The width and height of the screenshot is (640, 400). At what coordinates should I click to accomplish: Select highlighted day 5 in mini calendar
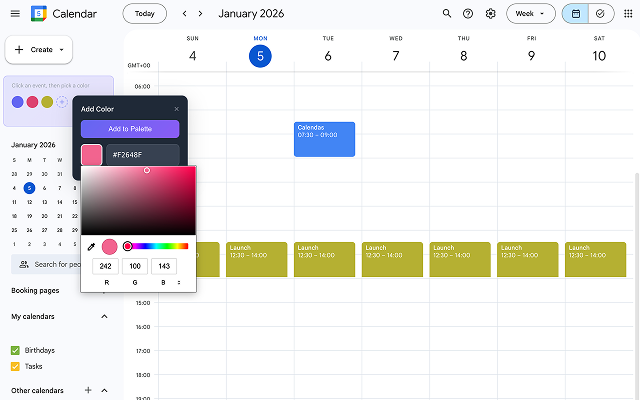click(x=29, y=188)
